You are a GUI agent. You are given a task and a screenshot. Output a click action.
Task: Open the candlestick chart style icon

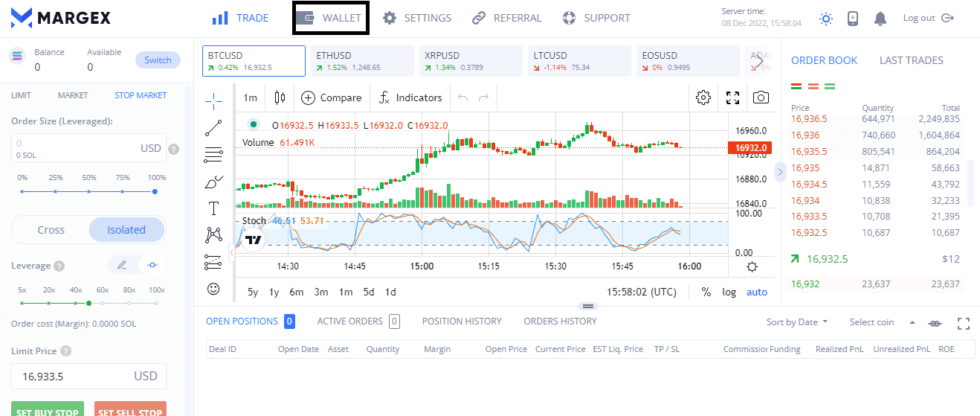click(280, 97)
